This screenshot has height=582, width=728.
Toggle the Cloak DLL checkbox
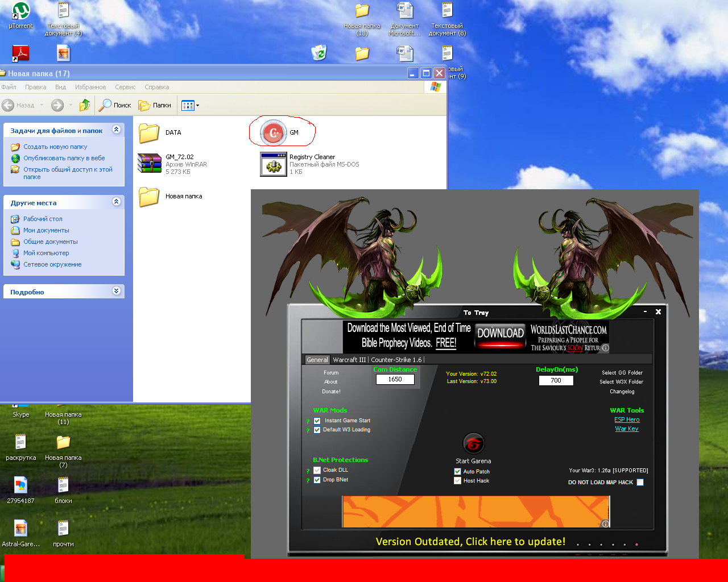point(317,471)
